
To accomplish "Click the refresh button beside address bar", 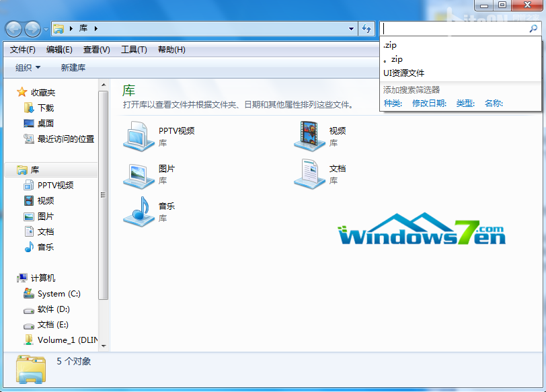I will click(x=366, y=28).
